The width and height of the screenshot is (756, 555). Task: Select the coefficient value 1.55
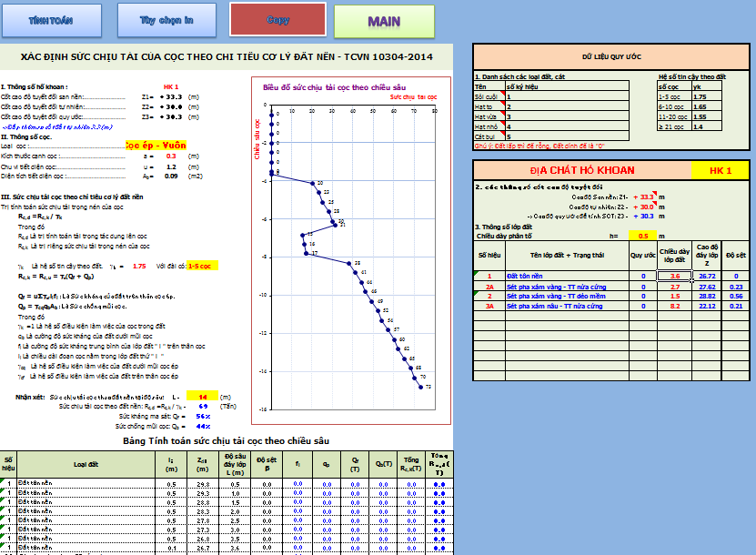(x=707, y=116)
